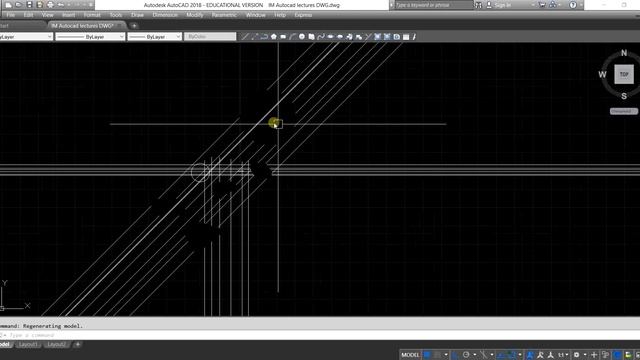Image resolution: width=640 pixels, height=360 pixels.
Task: Click the N compass direction on ViewCube
Action: 624,53
